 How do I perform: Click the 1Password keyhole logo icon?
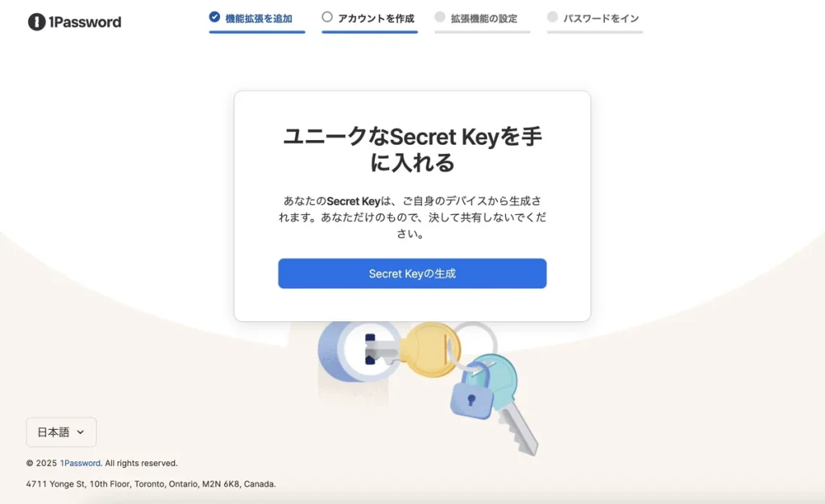(36, 22)
